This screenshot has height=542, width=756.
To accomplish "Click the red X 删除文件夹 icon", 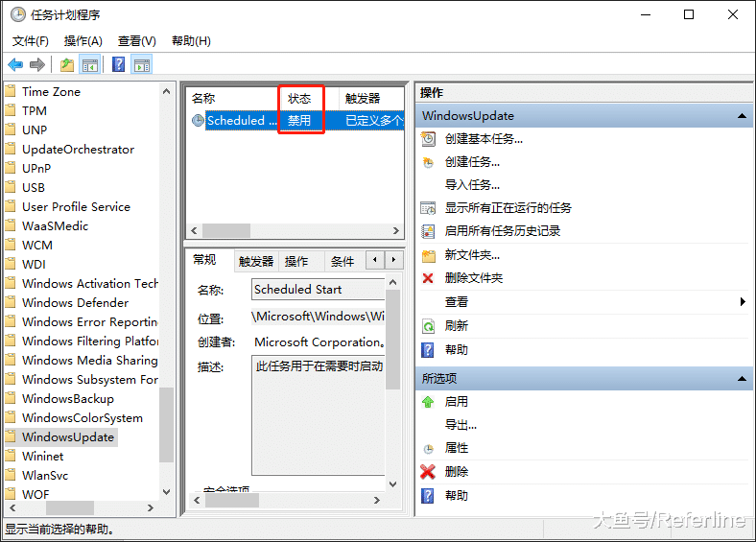I will pos(428,278).
